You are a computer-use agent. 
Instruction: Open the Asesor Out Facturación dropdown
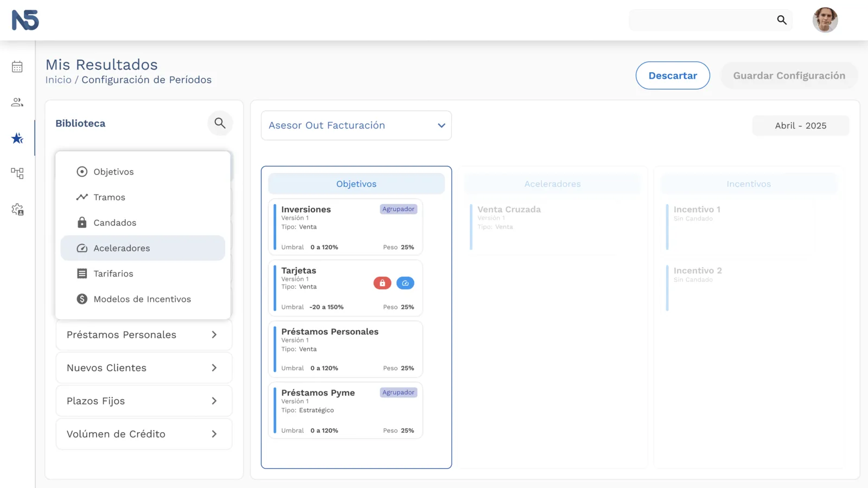[356, 125]
